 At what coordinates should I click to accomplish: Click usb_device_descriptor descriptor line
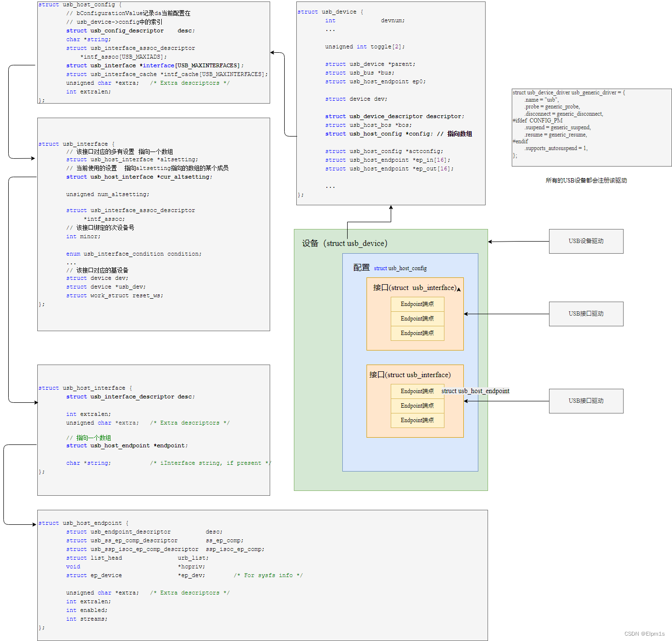(x=395, y=116)
